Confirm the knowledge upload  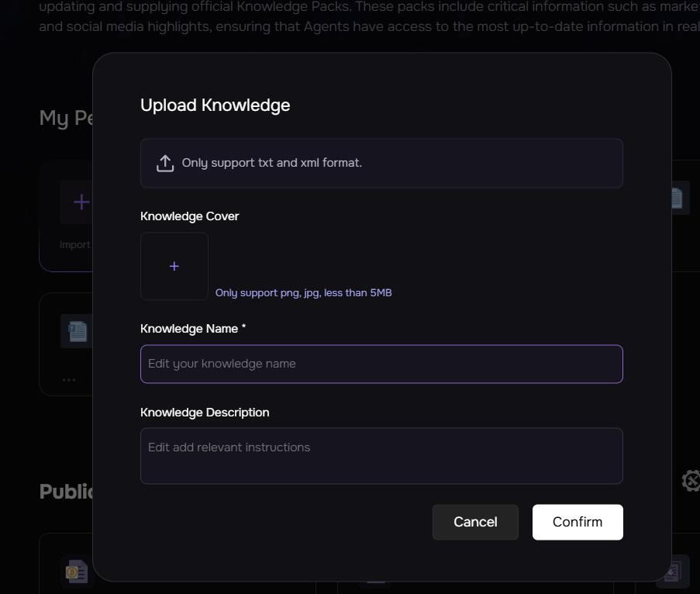(x=578, y=522)
